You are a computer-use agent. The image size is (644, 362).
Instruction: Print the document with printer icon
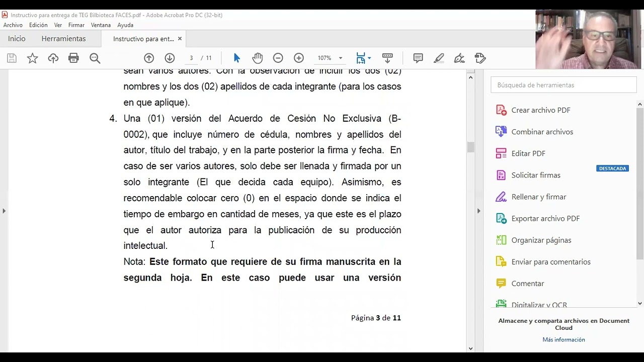(x=73, y=58)
